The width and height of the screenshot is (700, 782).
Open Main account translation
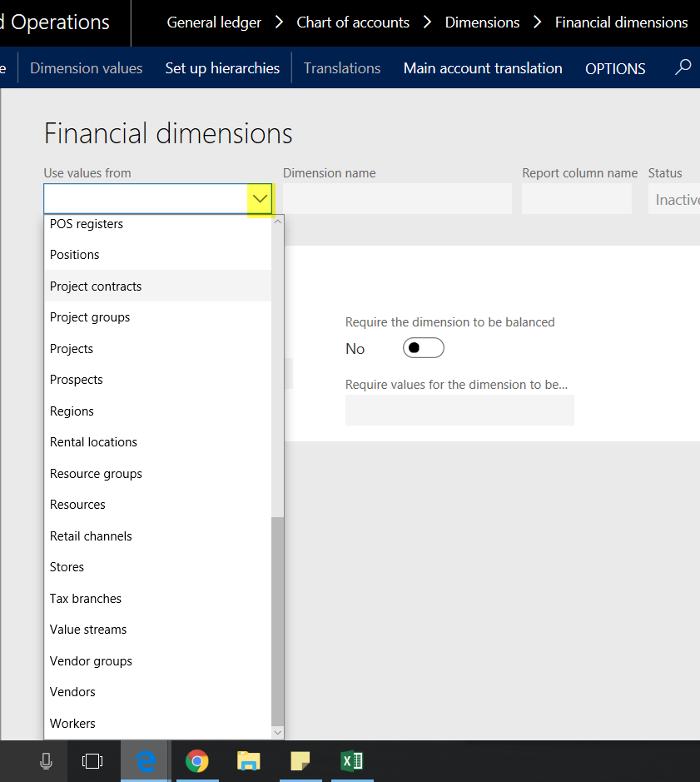[483, 68]
